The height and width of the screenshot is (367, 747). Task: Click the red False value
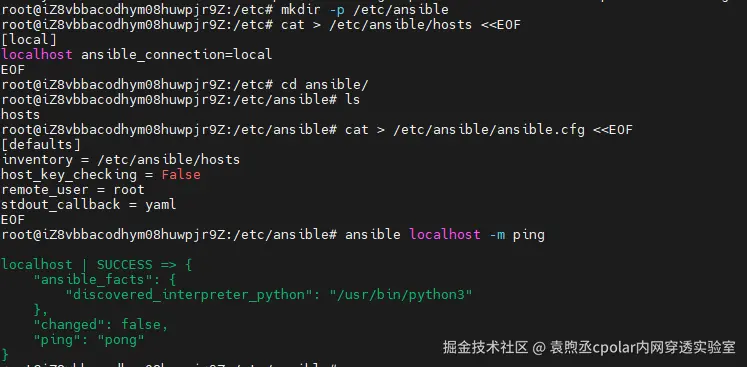tap(181, 174)
